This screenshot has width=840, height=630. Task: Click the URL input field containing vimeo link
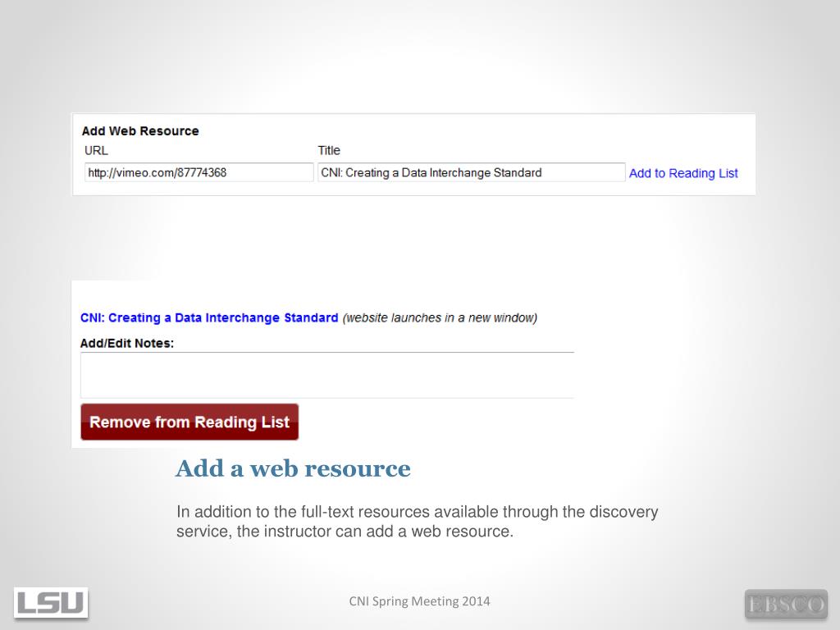click(x=199, y=172)
